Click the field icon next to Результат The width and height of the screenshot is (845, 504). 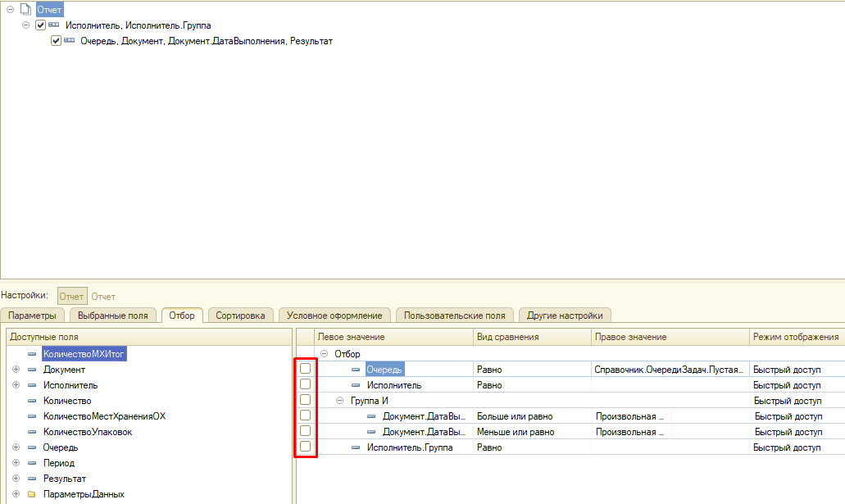[x=32, y=479]
